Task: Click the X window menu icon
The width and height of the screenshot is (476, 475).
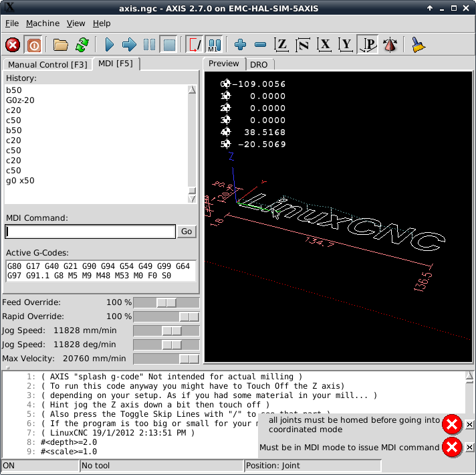Action: coord(10,7)
